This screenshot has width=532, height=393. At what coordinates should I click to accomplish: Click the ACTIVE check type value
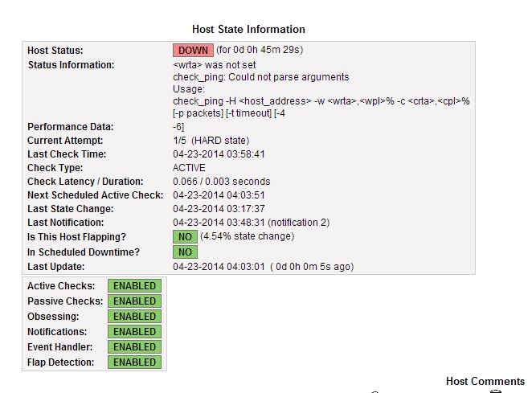(189, 168)
